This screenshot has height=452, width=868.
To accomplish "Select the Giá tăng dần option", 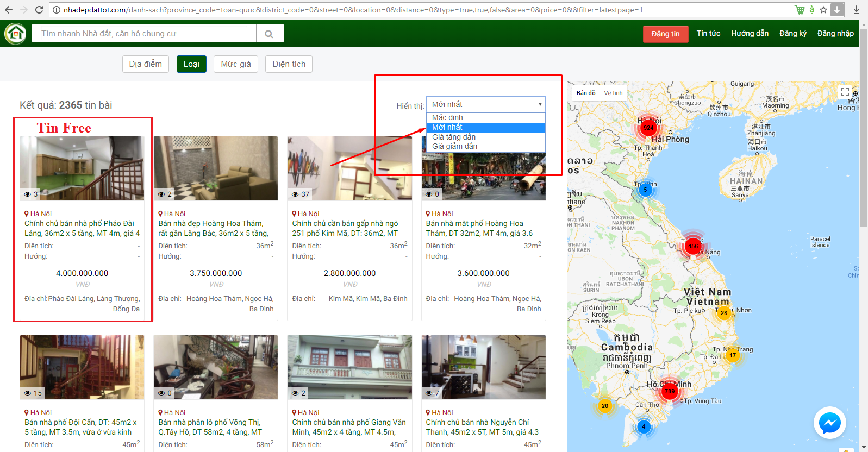I will (486, 137).
